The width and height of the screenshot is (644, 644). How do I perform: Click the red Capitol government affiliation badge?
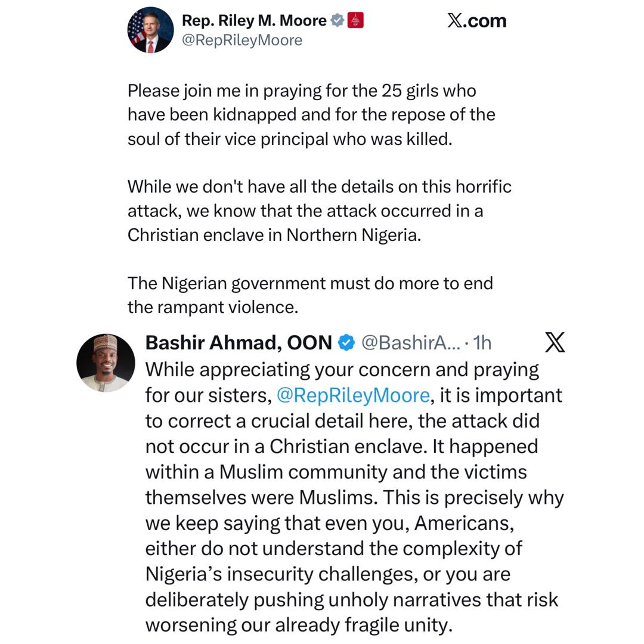tap(355, 19)
